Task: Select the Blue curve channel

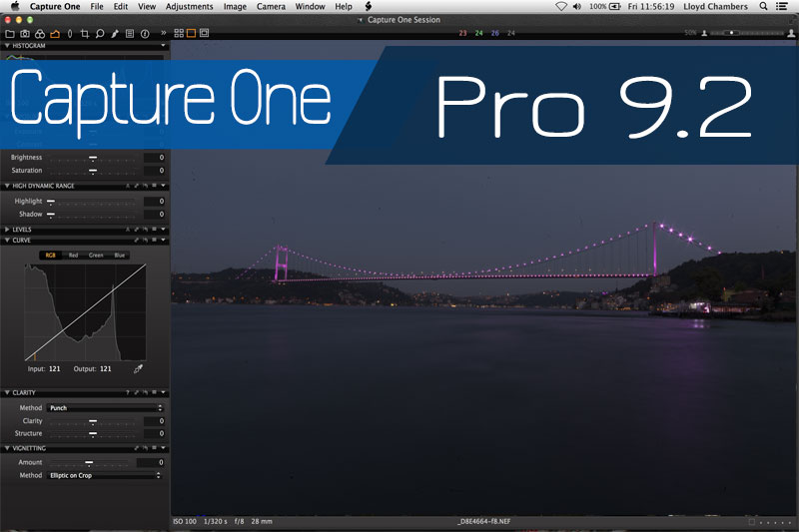Action: [x=119, y=256]
